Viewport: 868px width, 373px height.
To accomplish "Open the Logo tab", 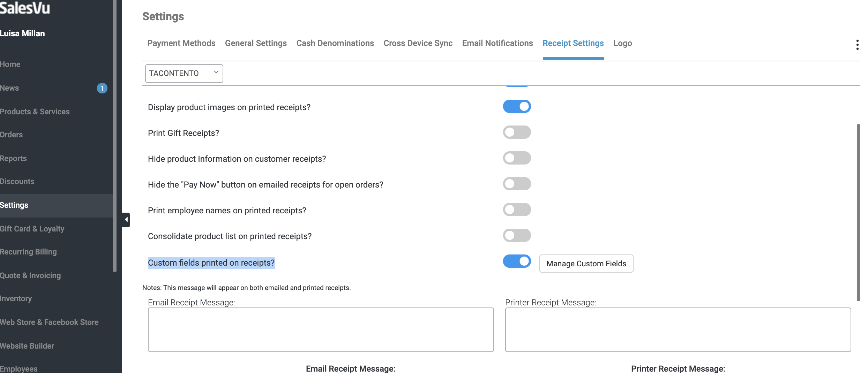I will click(622, 43).
